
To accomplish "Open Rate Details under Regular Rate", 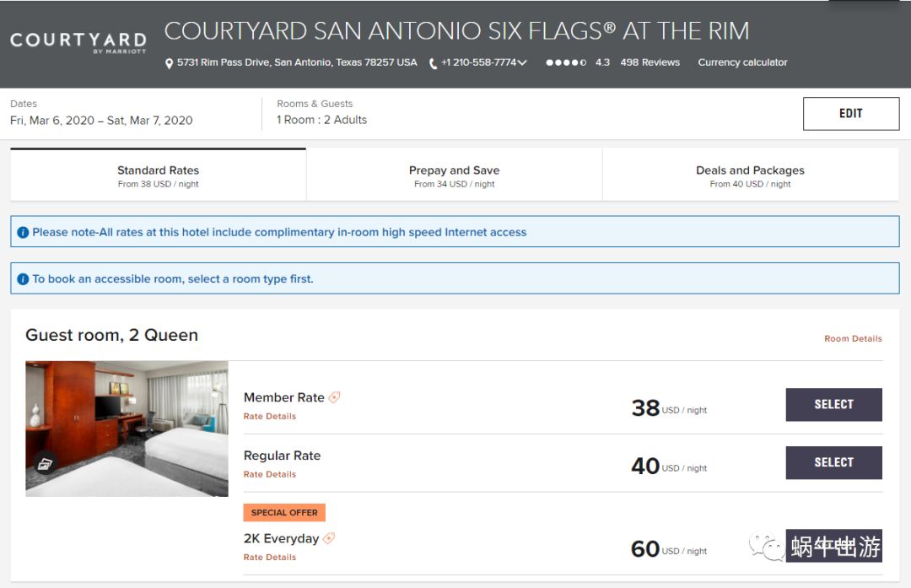I will [x=270, y=474].
